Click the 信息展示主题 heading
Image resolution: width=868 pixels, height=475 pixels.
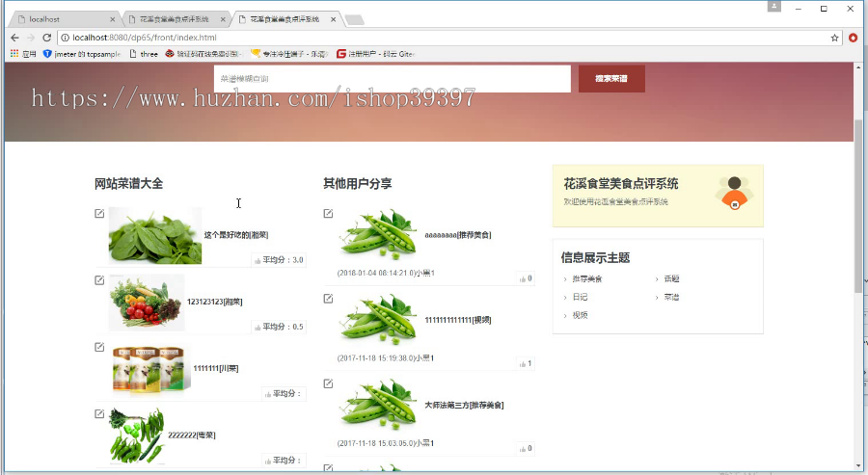tap(595, 257)
